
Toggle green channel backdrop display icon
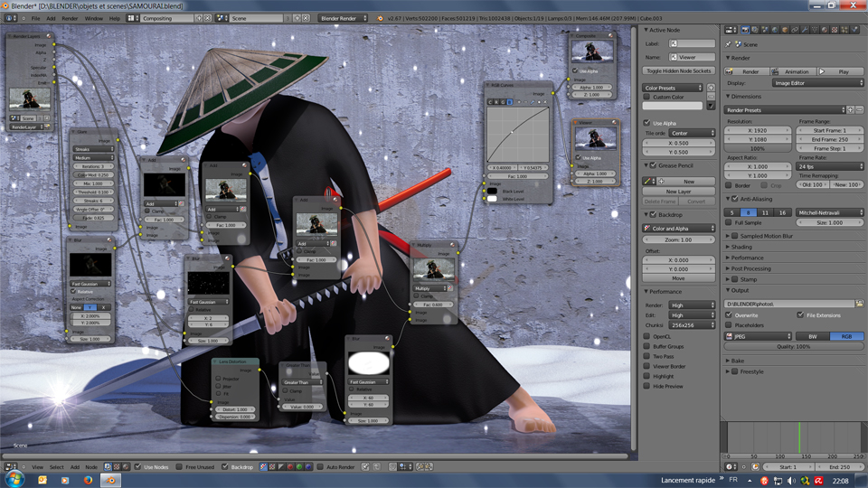pos(299,467)
